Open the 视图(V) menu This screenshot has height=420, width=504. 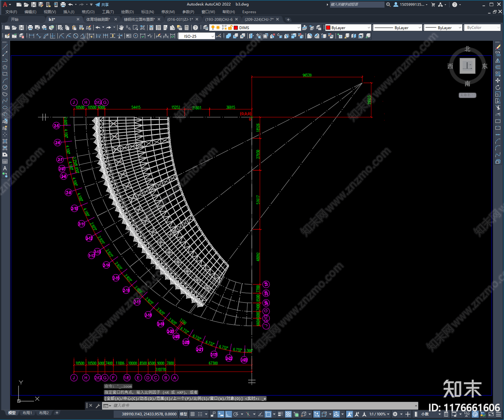pos(50,12)
